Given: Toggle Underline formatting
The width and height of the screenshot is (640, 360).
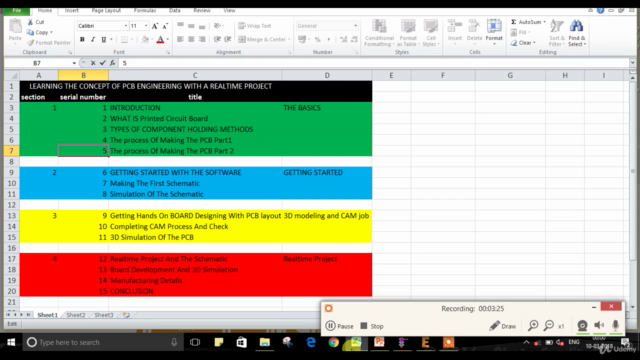Looking at the screenshot, I should [103, 40].
